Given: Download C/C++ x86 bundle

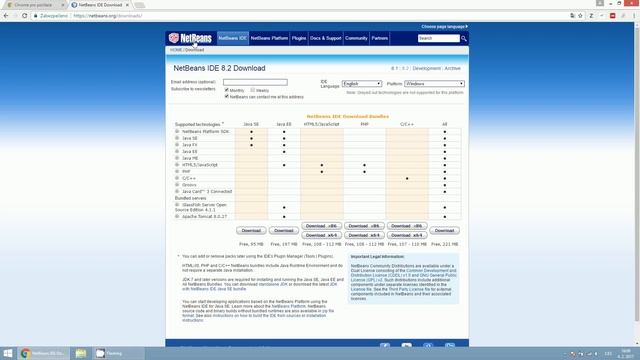Looking at the screenshot, I should [407, 226].
